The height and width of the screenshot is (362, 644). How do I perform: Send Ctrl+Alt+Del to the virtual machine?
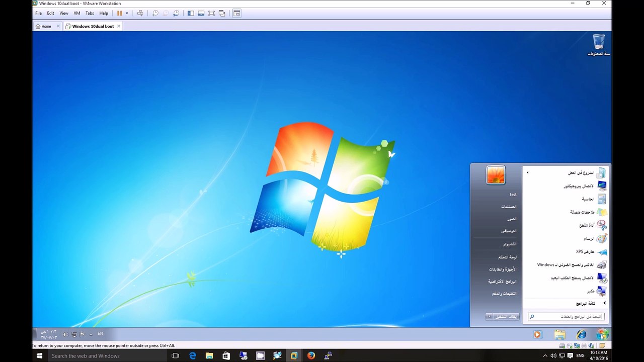[140, 13]
